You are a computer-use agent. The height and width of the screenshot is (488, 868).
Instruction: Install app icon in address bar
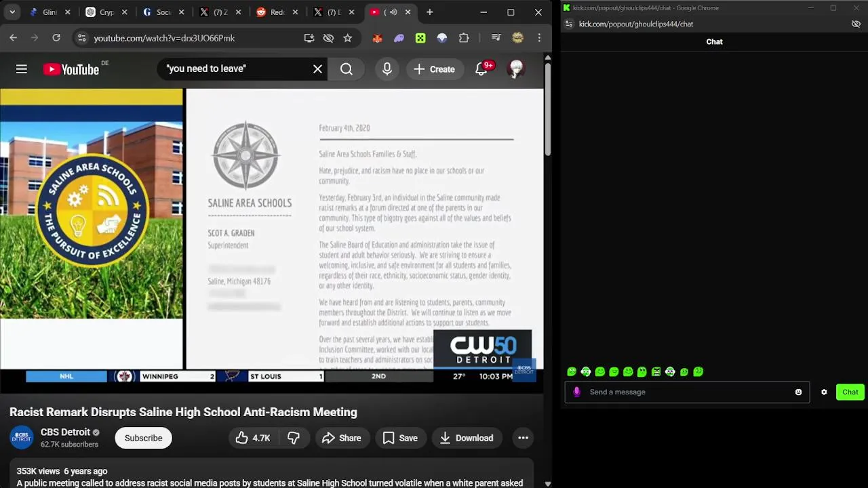[309, 38]
